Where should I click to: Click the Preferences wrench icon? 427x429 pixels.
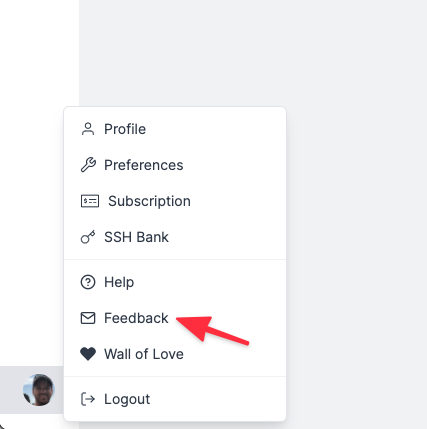pyautogui.click(x=88, y=165)
